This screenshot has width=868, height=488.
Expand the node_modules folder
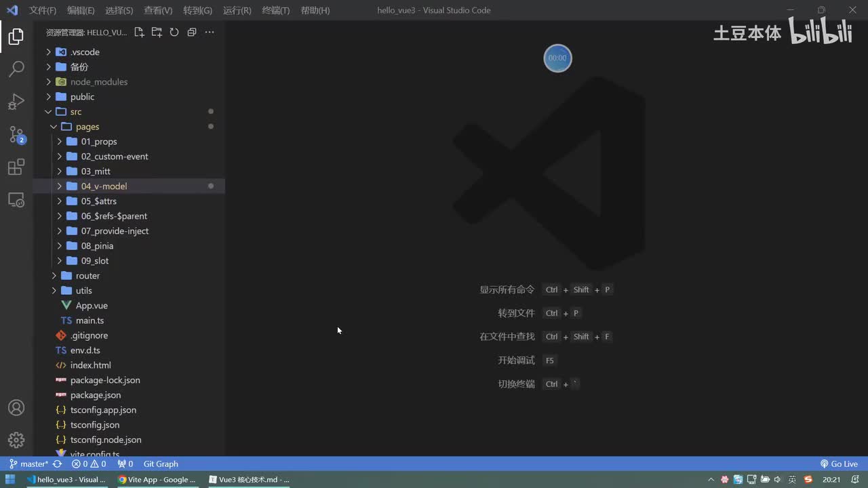pyautogui.click(x=129, y=82)
